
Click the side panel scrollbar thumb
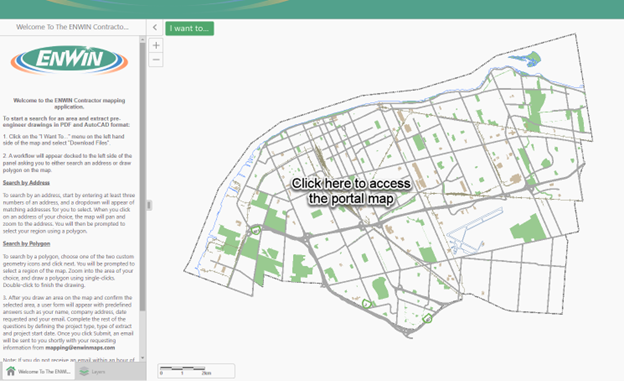pyautogui.click(x=142, y=177)
